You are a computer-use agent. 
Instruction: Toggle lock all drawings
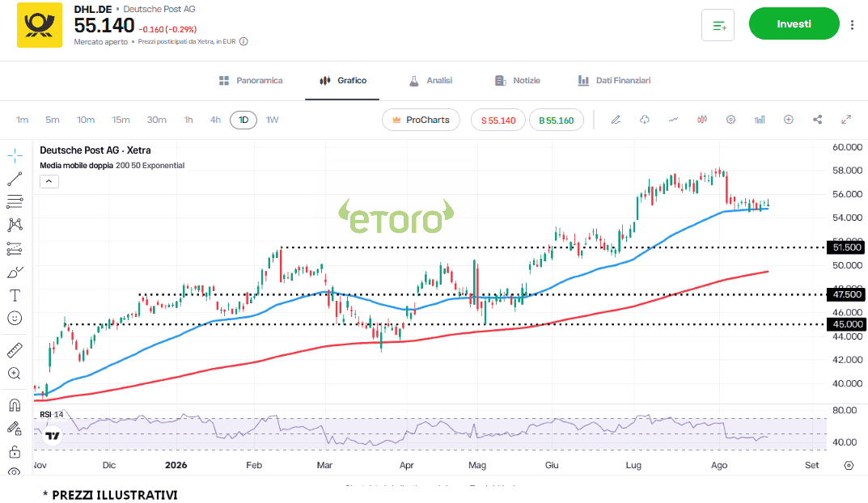click(x=15, y=452)
